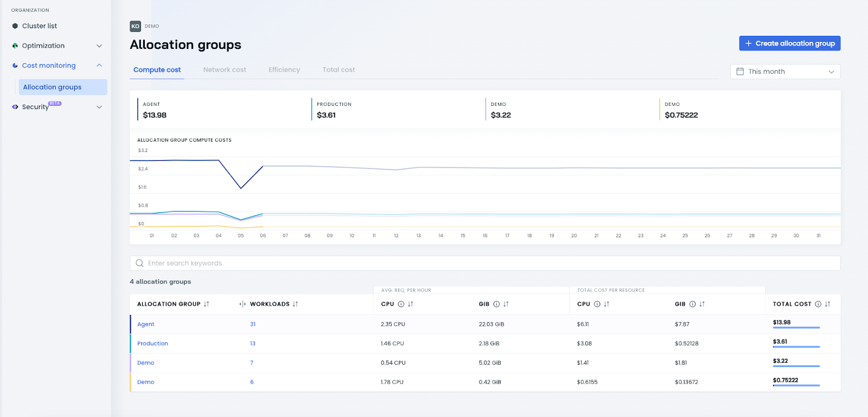Sort avg. req. CPU column
868x417 pixels.
(x=411, y=304)
